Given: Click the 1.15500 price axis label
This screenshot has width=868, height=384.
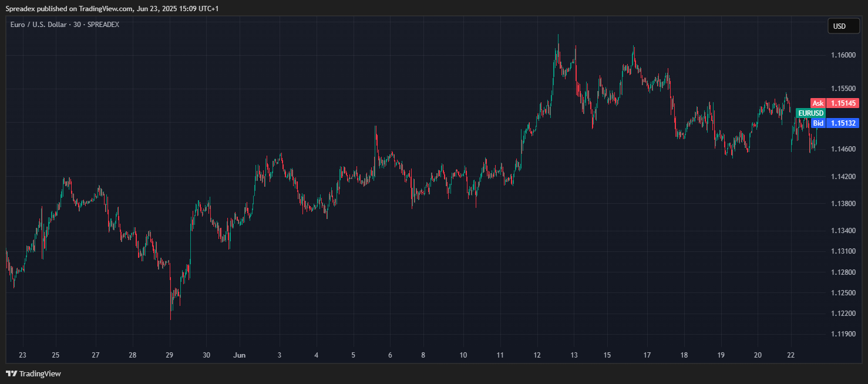Looking at the screenshot, I should tap(843, 89).
